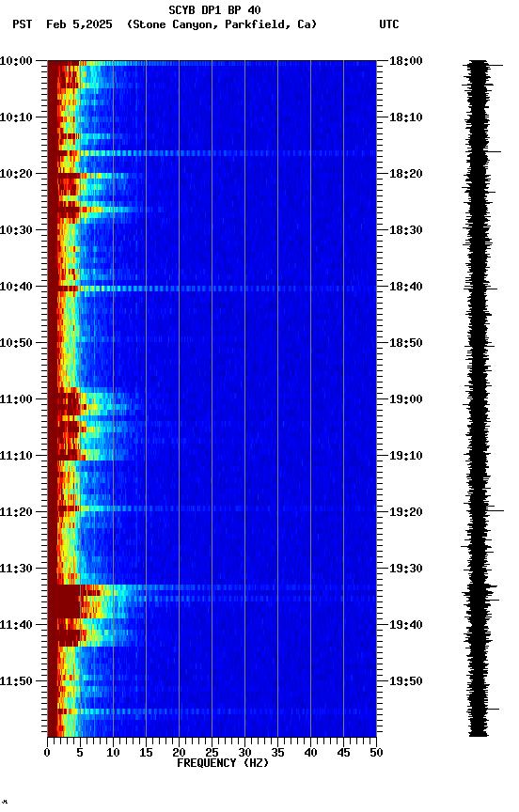
Task: Click the '18:00' UTC time label
Action: pyautogui.click(x=406, y=61)
